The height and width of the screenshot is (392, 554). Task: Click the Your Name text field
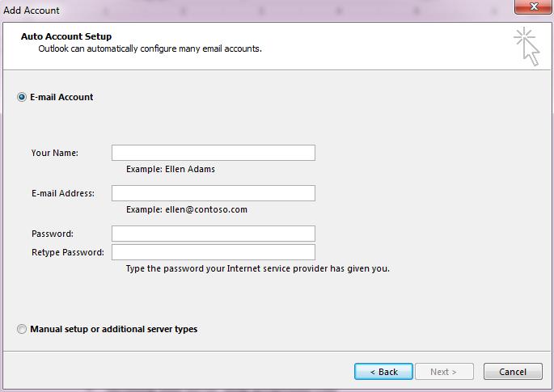pyautogui.click(x=214, y=153)
